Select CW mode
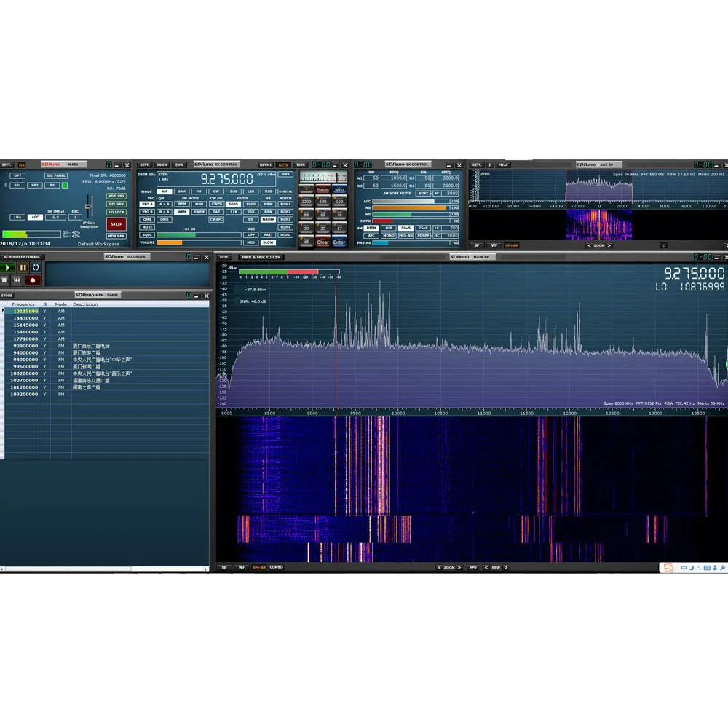728x728 pixels. pos(216,191)
